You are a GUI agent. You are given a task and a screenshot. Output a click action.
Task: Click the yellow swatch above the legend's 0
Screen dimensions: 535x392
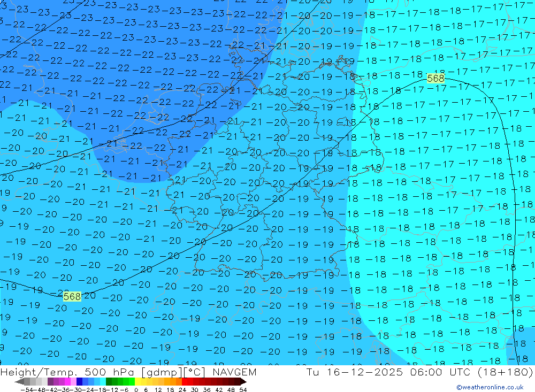[x=138, y=382]
